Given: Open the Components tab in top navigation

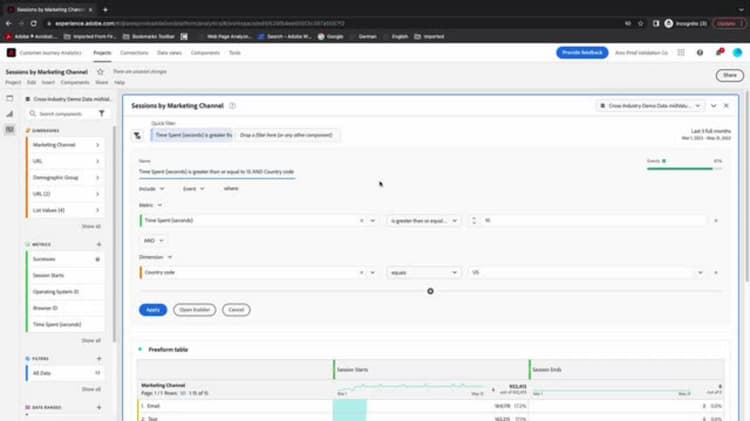Looking at the screenshot, I should pos(205,53).
